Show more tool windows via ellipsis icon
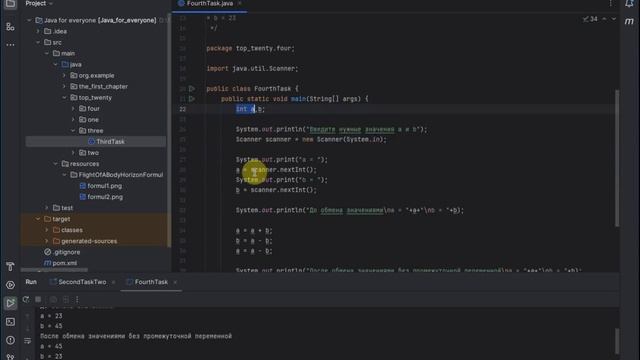Image resolution: width=640 pixels, height=360 pixels. 10,44
